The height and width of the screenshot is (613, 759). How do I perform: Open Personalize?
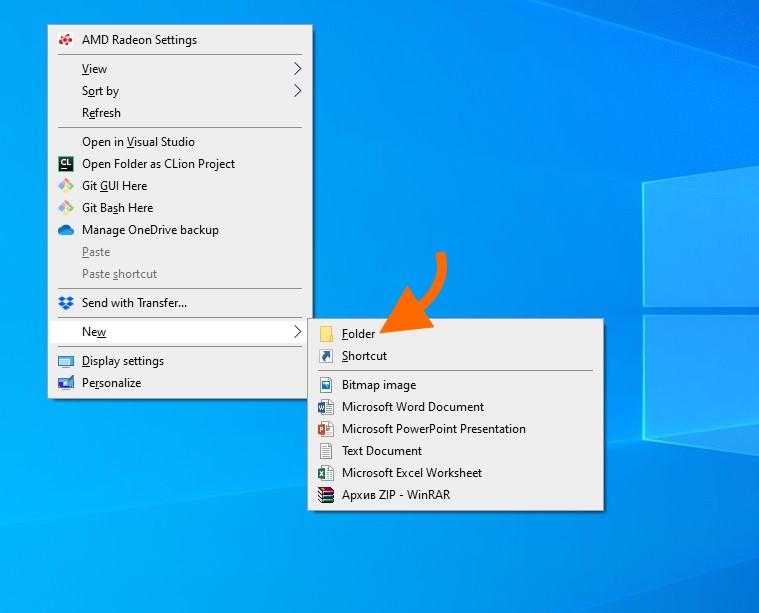pyautogui.click(x=180, y=383)
